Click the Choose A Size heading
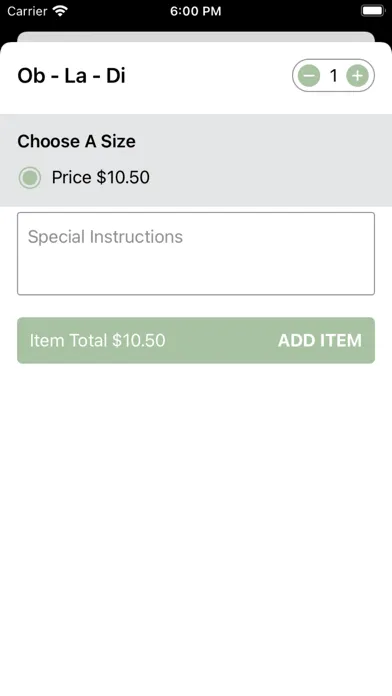Screen dimensions: 392x696 click(76, 142)
